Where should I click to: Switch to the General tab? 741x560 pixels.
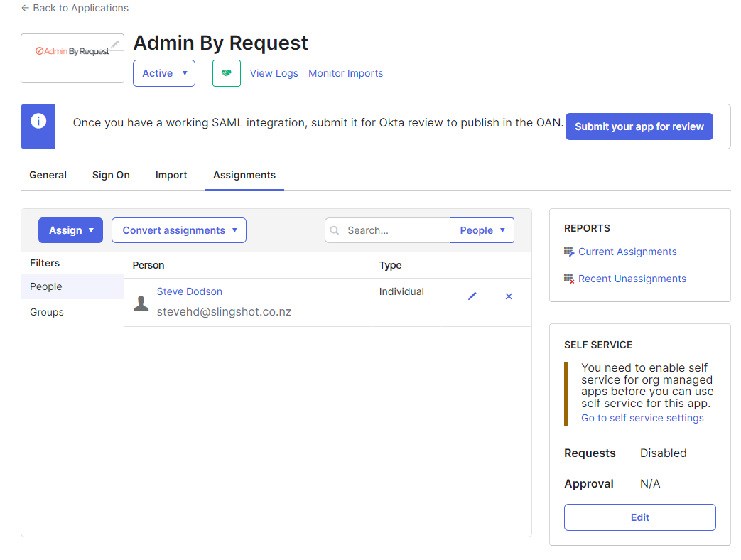point(48,175)
